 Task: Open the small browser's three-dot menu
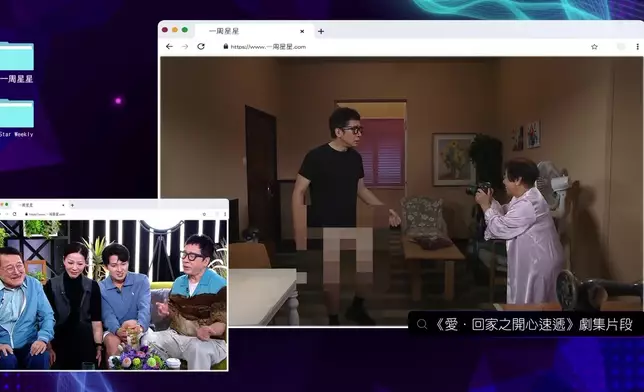225,214
